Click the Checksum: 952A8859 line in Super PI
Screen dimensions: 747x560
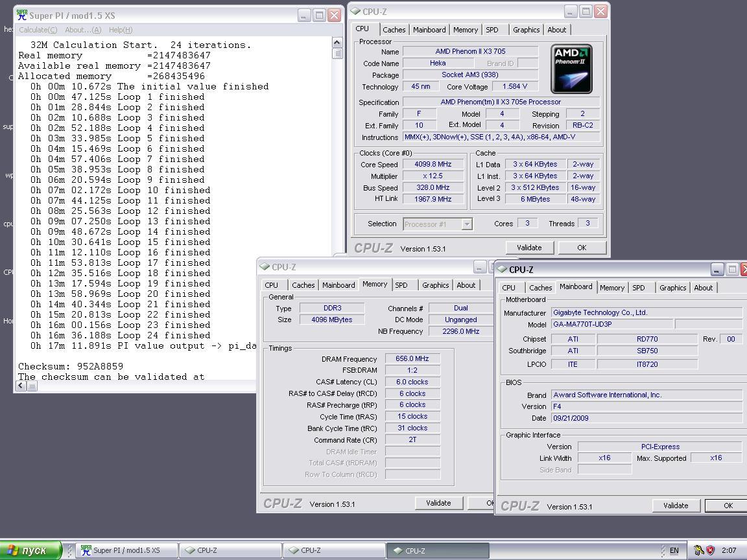click(x=71, y=366)
